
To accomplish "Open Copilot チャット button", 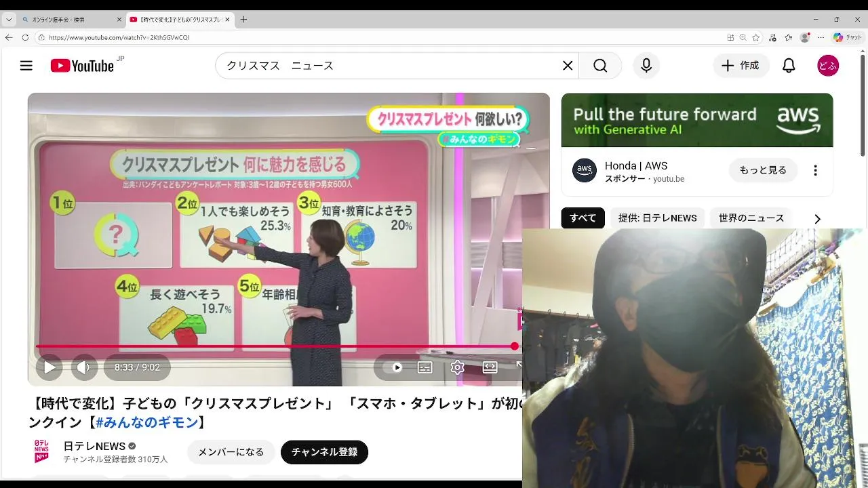I will [x=848, y=37].
